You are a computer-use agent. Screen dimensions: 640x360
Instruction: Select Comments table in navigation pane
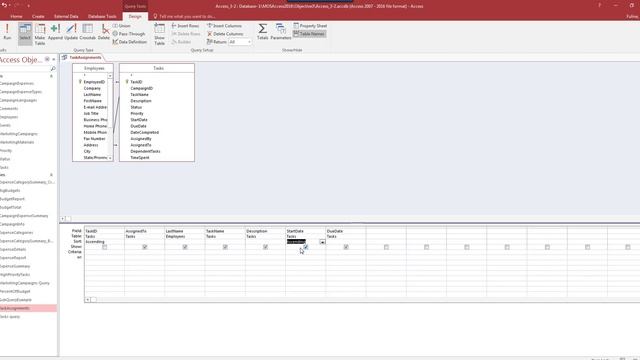click(9, 109)
